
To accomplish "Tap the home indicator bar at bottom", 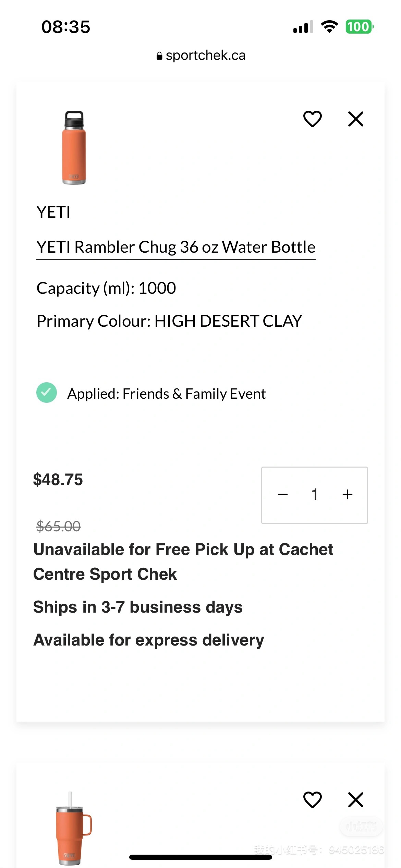I will pyautogui.click(x=200, y=857).
